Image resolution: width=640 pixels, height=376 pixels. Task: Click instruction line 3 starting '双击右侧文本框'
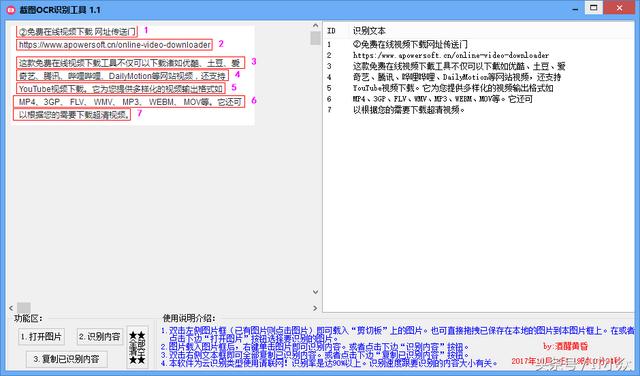(x=315, y=355)
